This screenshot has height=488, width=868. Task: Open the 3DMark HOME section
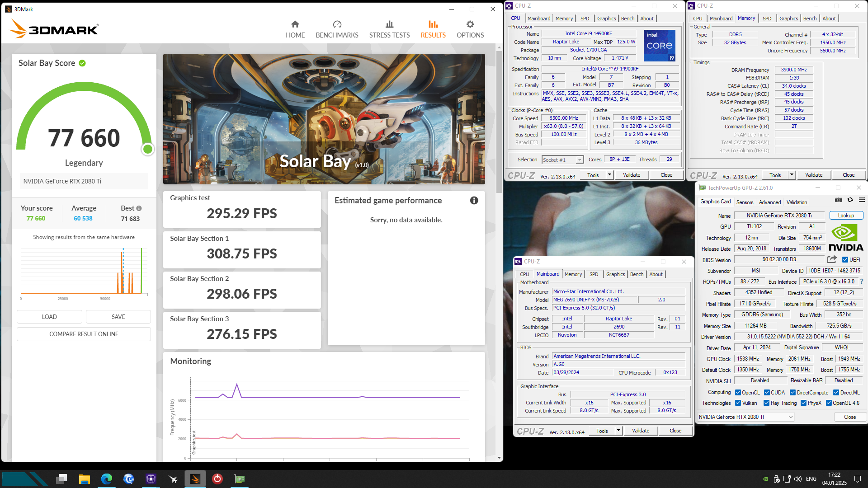pyautogui.click(x=295, y=29)
